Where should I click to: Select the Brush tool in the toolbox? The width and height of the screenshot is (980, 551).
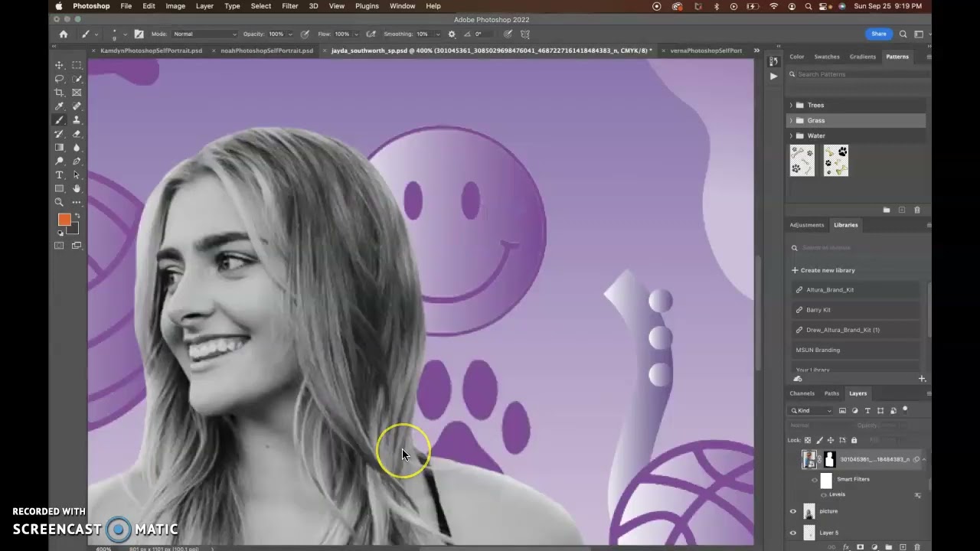click(59, 120)
